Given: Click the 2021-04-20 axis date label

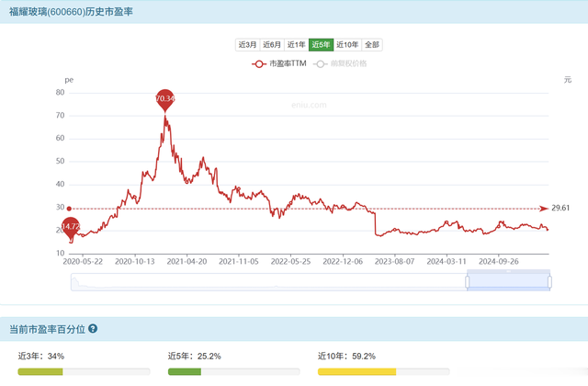Looking at the screenshot, I should click(x=187, y=261).
